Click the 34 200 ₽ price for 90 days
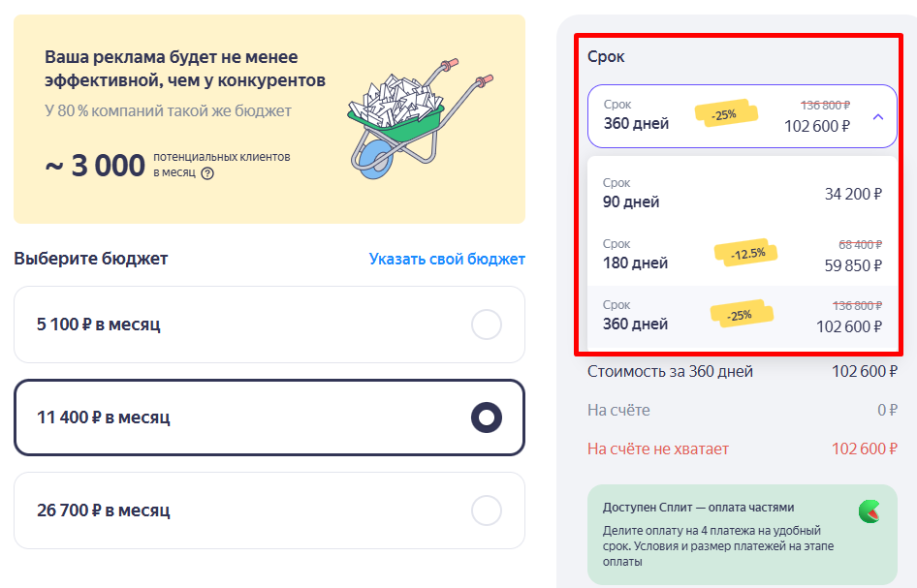 click(x=853, y=194)
